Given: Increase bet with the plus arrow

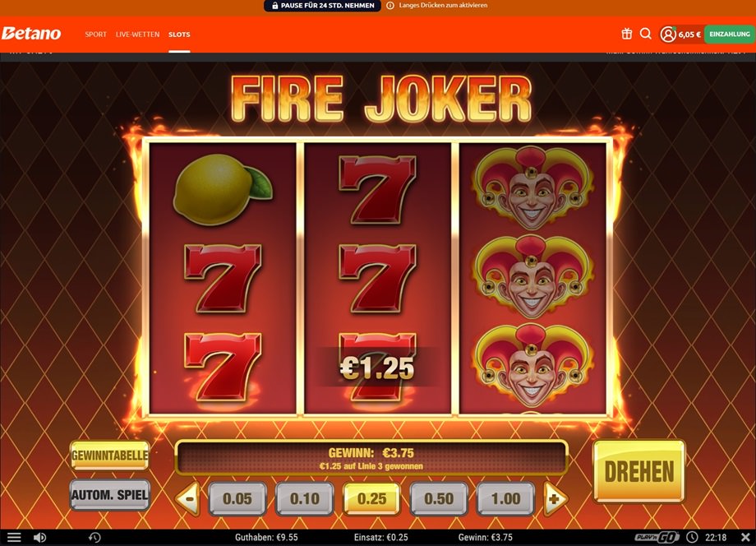Looking at the screenshot, I should point(555,498).
